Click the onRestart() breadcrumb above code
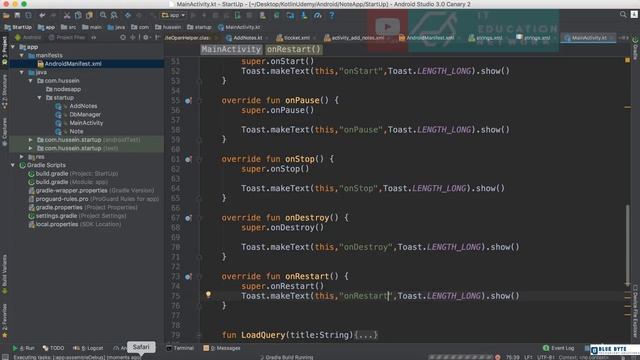Screen dimensions: 640x360 (294, 49)
